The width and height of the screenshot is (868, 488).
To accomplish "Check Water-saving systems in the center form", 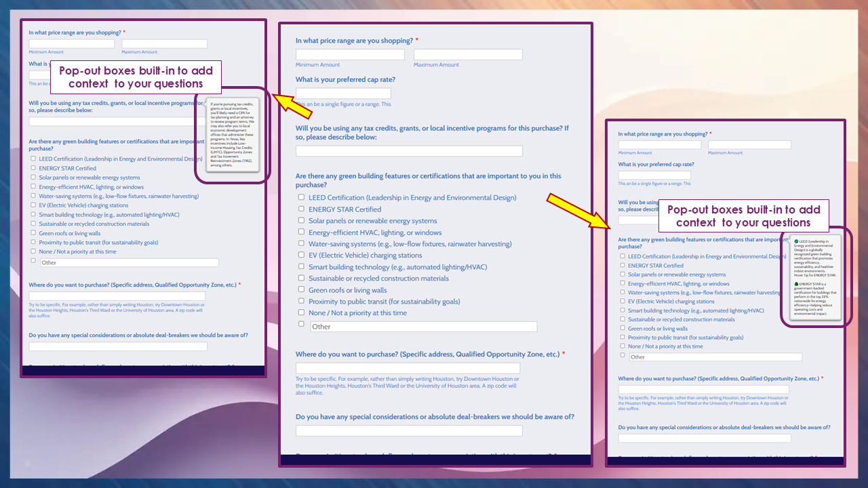I will [x=301, y=245].
